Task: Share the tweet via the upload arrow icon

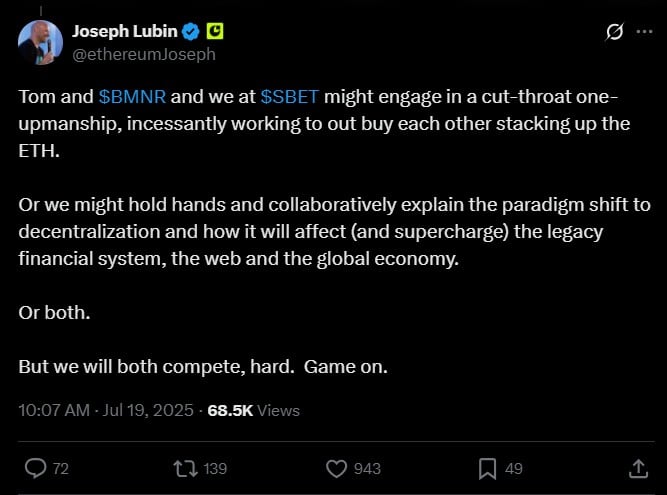Action: 636,468
